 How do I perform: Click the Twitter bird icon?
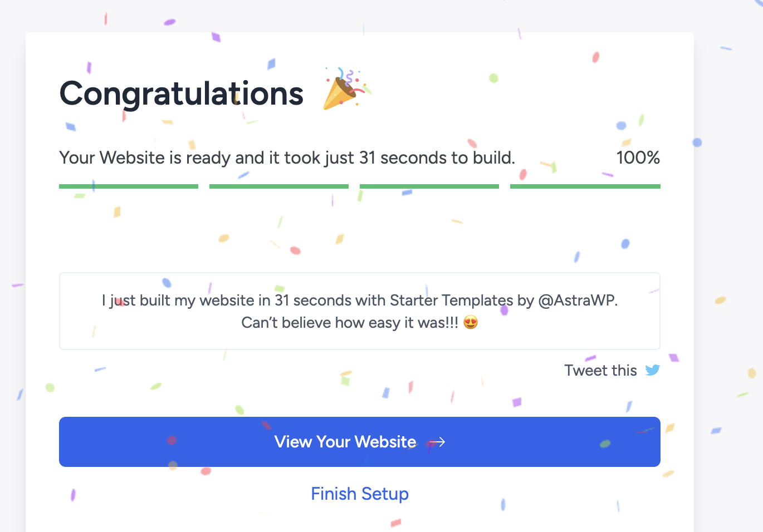[x=652, y=370]
